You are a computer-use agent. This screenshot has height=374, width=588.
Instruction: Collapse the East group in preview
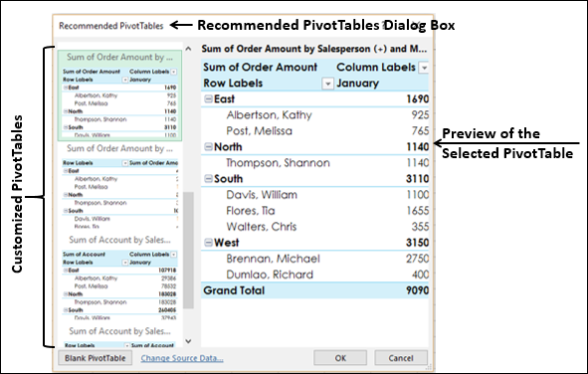(x=208, y=98)
